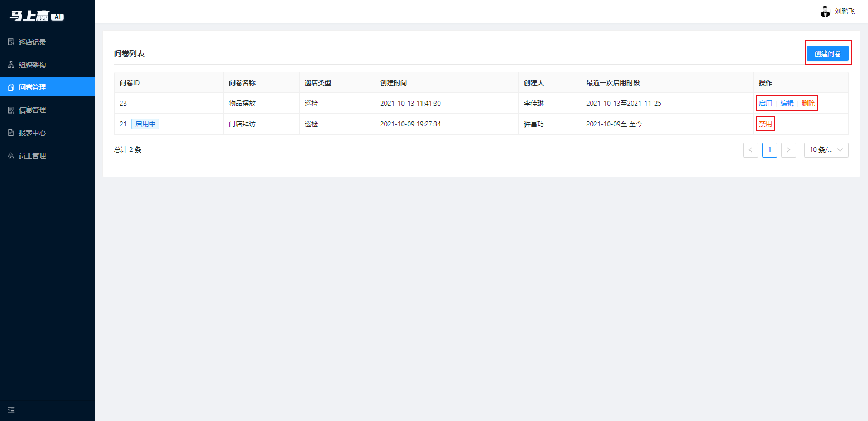Image resolution: width=868 pixels, height=421 pixels.
Task: Open questionnaire ID 23 link
Action: [x=123, y=103]
